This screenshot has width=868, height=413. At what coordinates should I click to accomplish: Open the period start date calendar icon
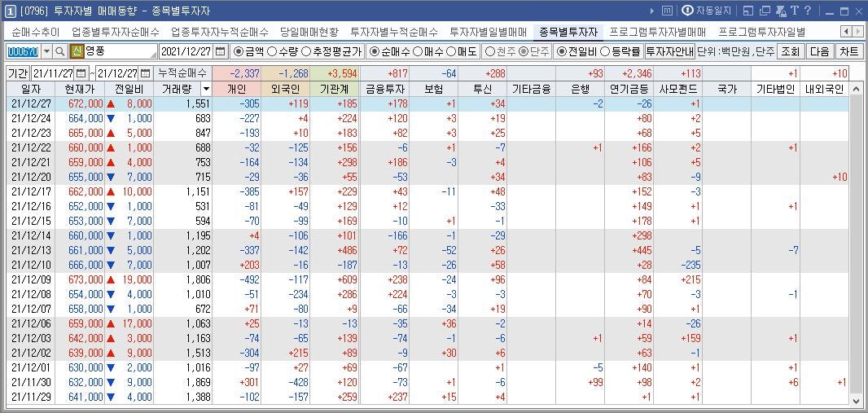coord(81,73)
